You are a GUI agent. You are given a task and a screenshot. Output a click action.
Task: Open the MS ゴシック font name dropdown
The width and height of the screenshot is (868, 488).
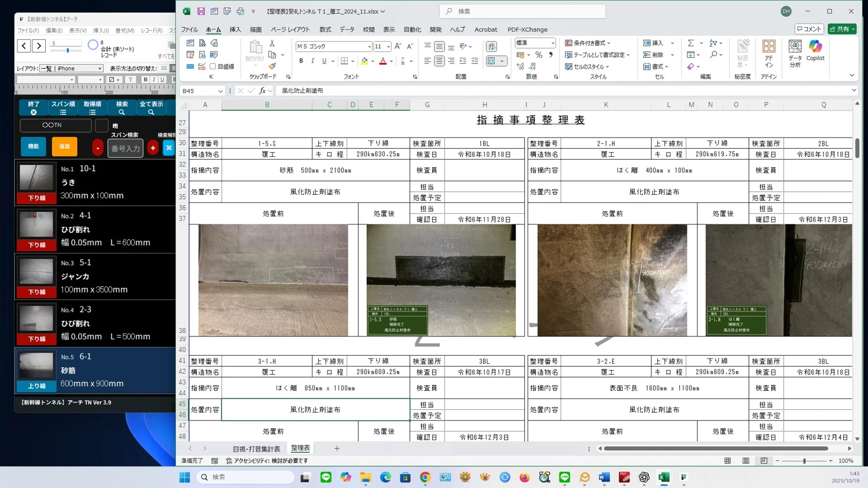369,46
